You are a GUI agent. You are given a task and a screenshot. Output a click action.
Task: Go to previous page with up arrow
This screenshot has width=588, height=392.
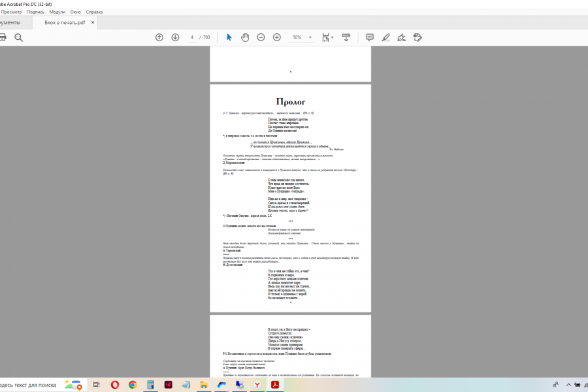click(159, 37)
